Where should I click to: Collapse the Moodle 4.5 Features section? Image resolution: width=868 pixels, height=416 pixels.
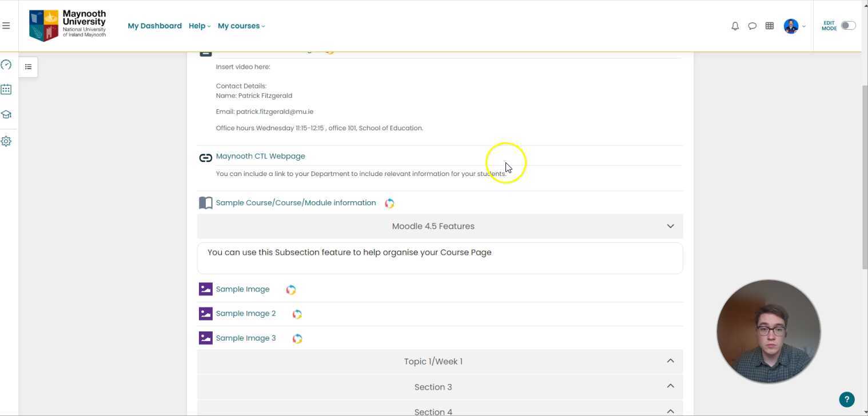670,226
